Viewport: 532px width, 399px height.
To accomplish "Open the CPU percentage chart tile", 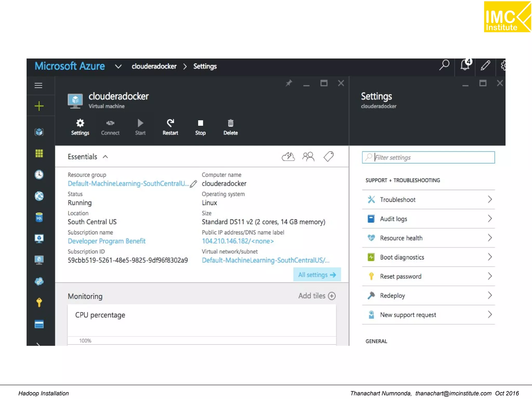I will [x=202, y=325].
